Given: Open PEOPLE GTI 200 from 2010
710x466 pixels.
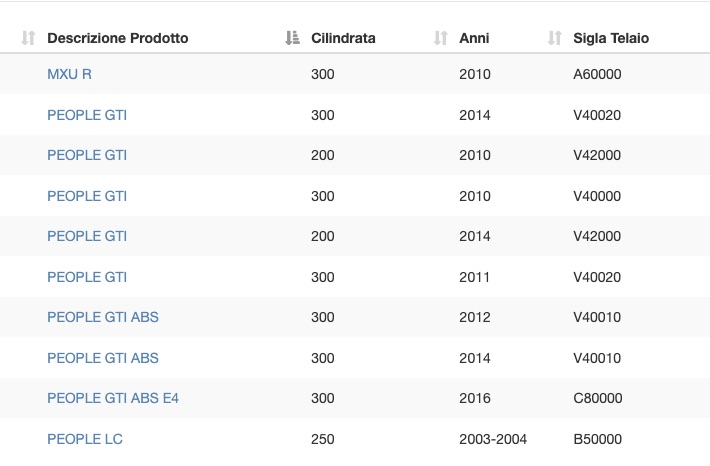Looking at the screenshot, I should point(87,155).
